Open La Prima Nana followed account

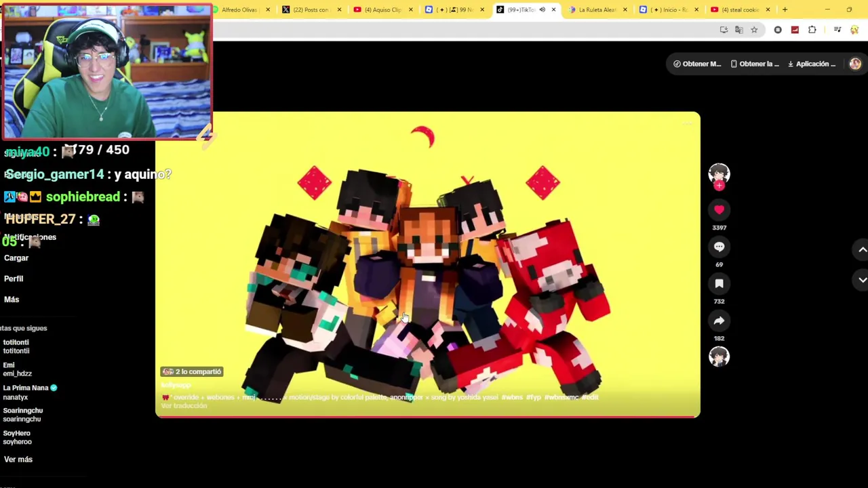pyautogui.click(x=29, y=392)
